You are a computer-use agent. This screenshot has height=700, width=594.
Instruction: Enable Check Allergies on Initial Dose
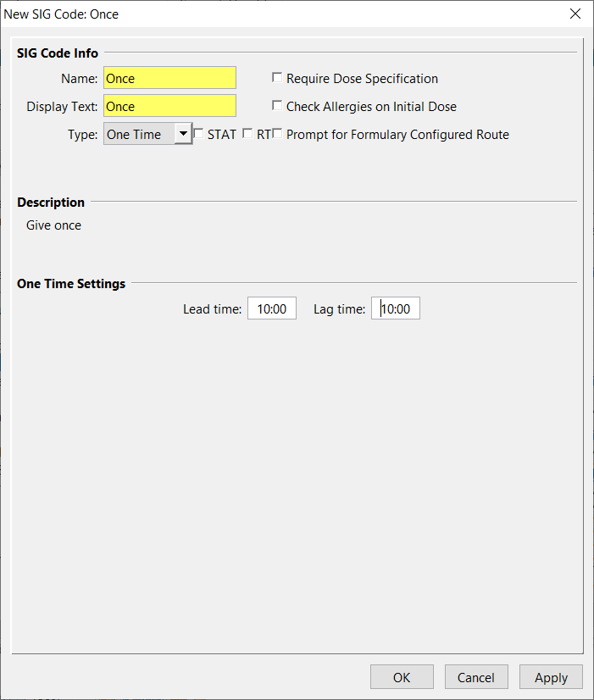coord(277,106)
